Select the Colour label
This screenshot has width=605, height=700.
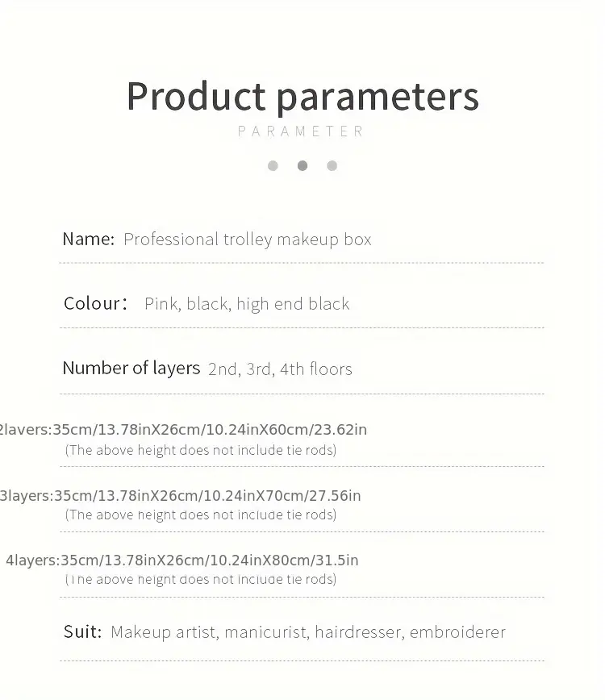(x=95, y=303)
